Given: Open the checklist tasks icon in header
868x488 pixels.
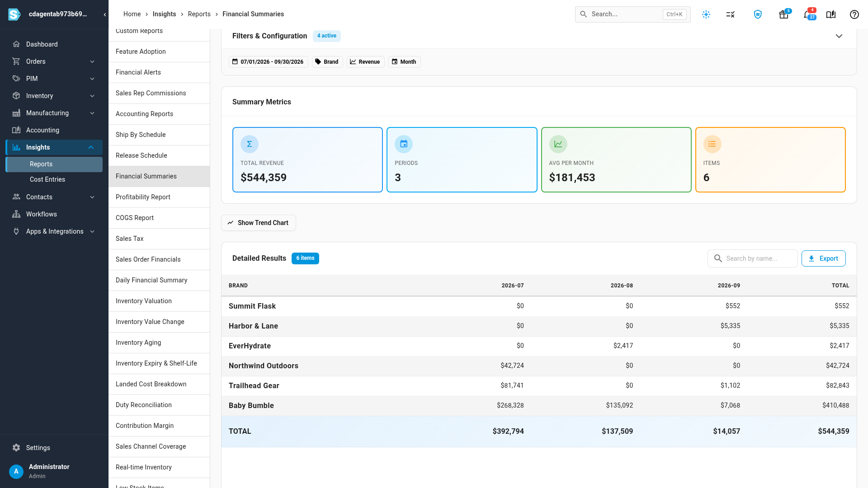Looking at the screenshot, I should tap(731, 14).
